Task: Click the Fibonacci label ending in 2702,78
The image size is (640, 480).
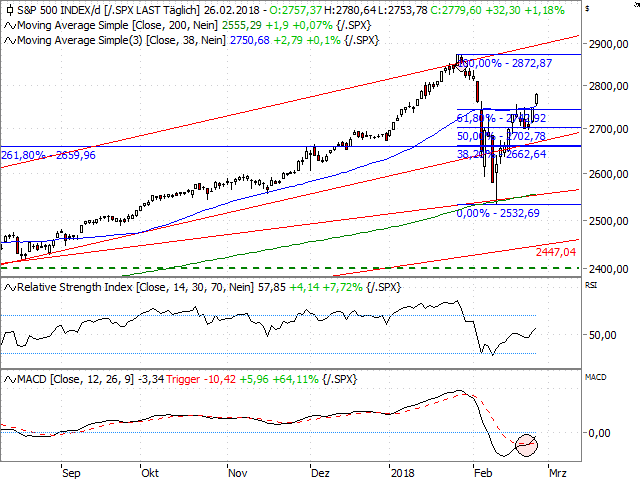Action: click(501, 136)
